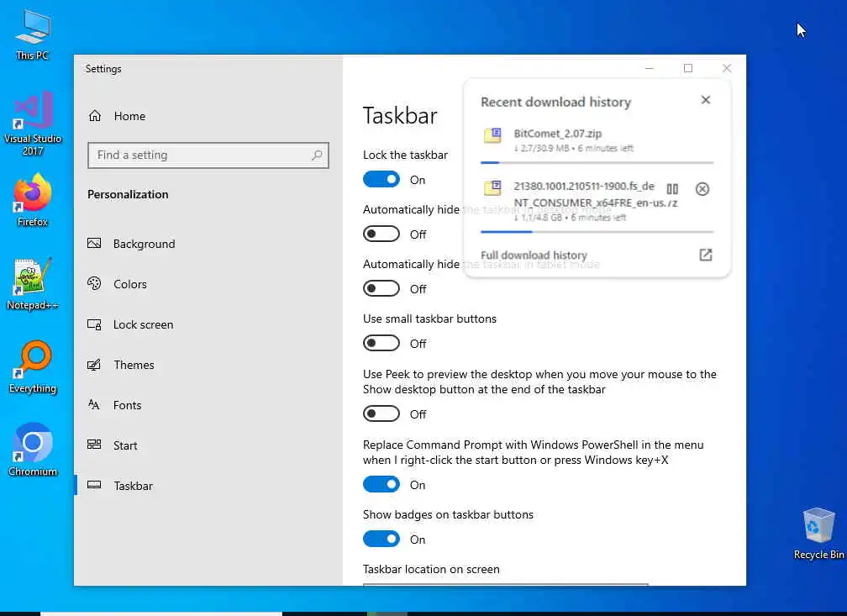Minimize the Settings window
Screen dimensions: 847x616
[650, 68]
